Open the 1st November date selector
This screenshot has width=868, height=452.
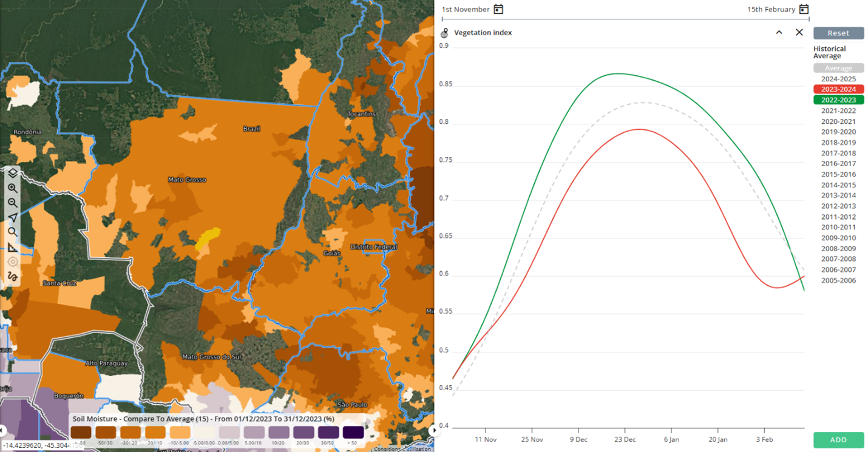coord(499,9)
